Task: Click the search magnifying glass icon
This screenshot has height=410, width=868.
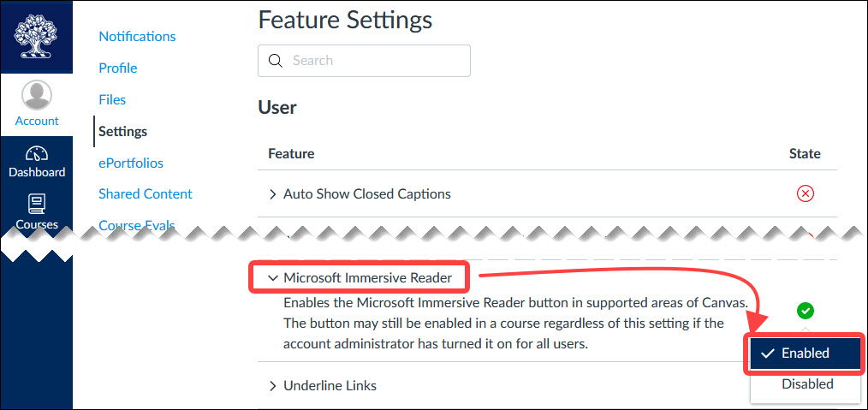Action: click(275, 60)
